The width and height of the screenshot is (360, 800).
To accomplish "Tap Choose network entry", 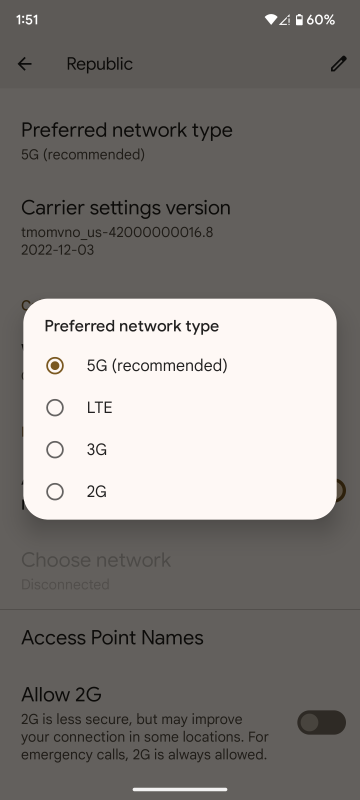I will tap(180, 570).
